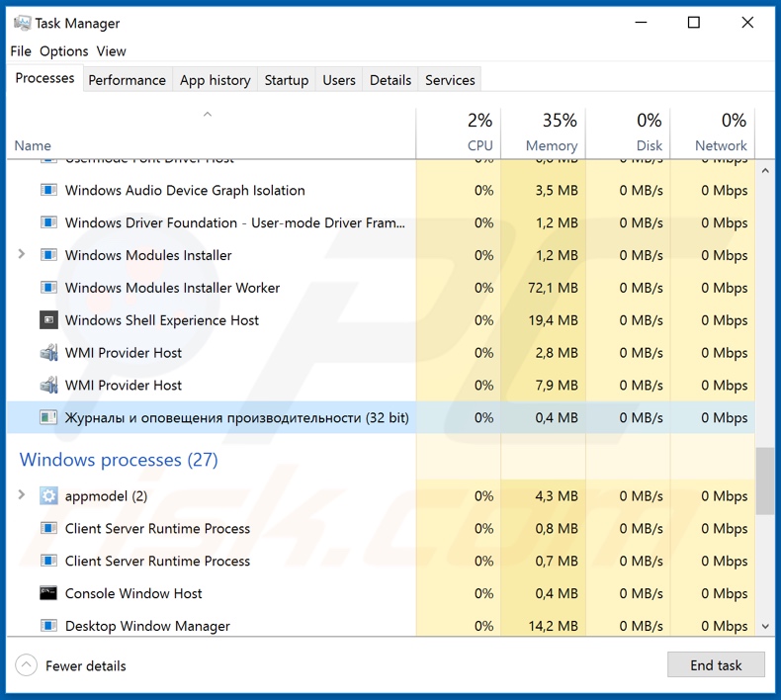This screenshot has width=781, height=700.
Task: Collapse view with Fewer details arrow
Action: point(27,665)
